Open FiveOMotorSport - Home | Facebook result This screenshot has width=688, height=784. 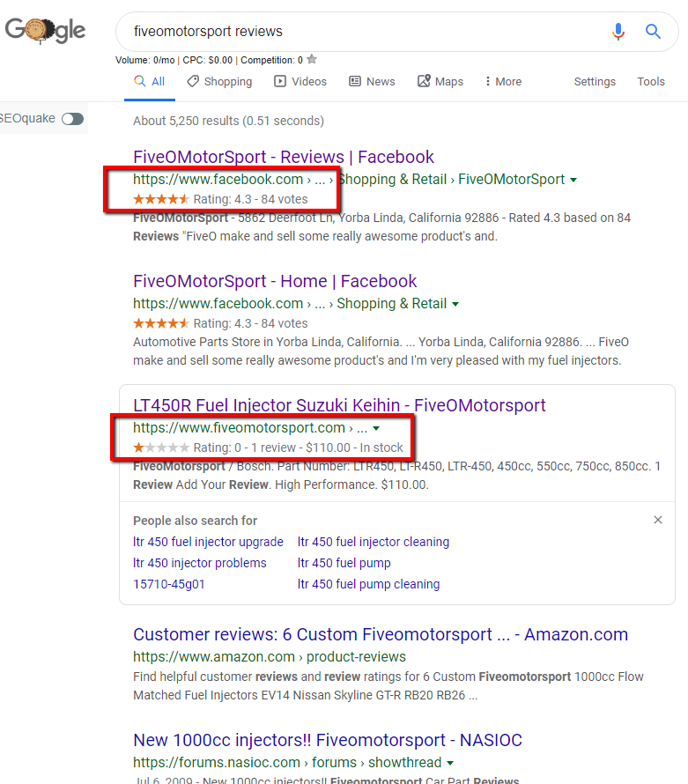point(275,281)
